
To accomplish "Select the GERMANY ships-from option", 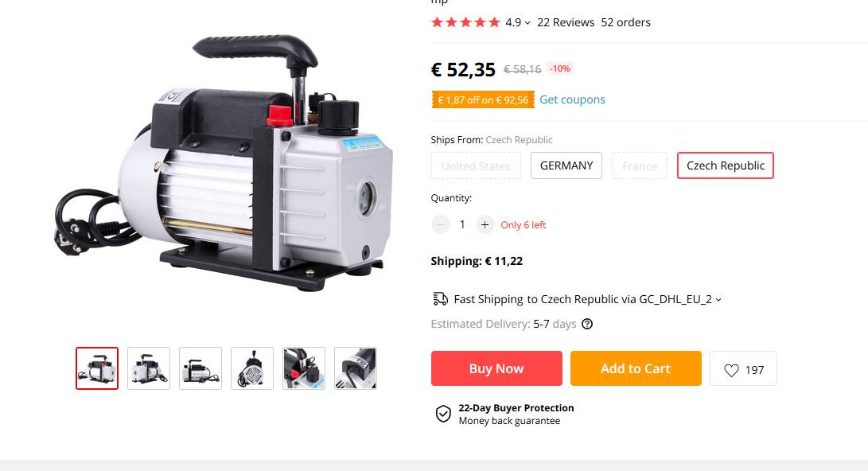I will coord(566,165).
